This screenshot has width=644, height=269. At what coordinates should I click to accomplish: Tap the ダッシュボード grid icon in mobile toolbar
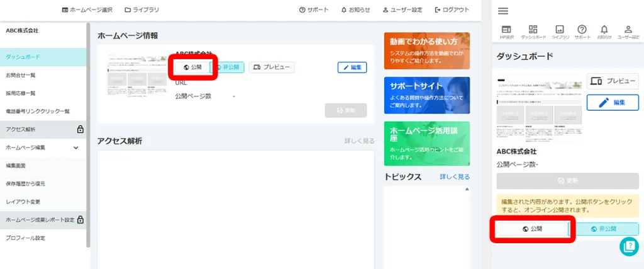pyautogui.click(x=533, y=33)
